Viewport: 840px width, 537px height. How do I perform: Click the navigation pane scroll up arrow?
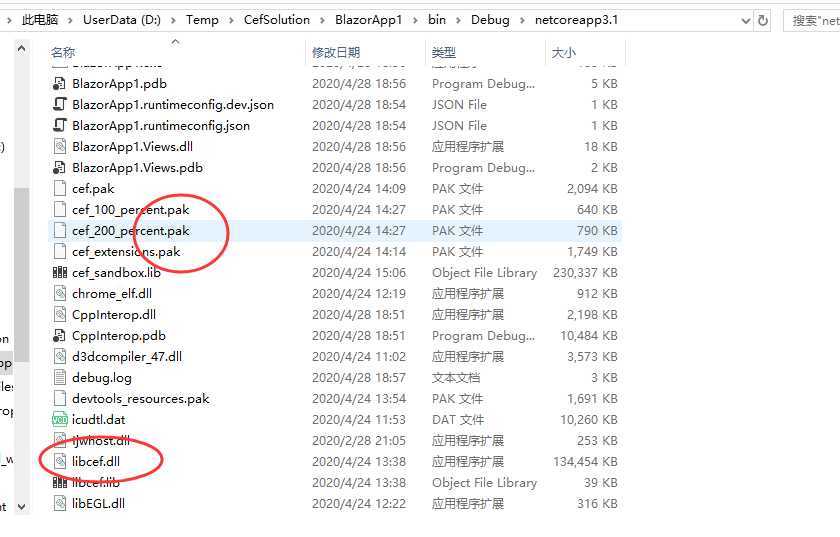(x=21, y=49)
